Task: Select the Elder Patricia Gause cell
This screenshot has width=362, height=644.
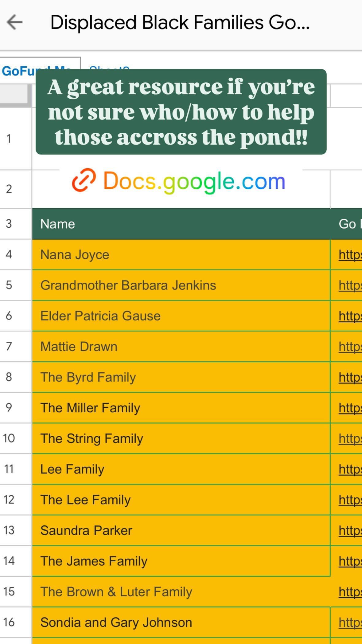Action: pyautogui.click(x=181, y=316)
